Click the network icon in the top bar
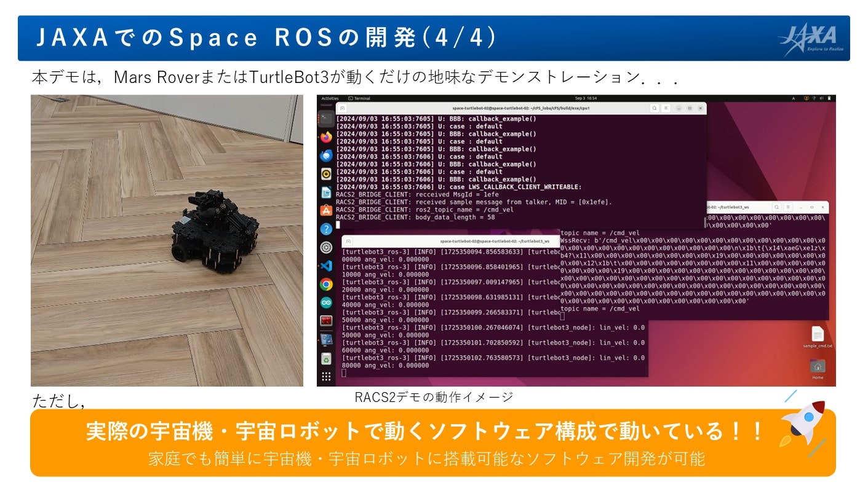 pyautogui.click(x=814, y=98)
